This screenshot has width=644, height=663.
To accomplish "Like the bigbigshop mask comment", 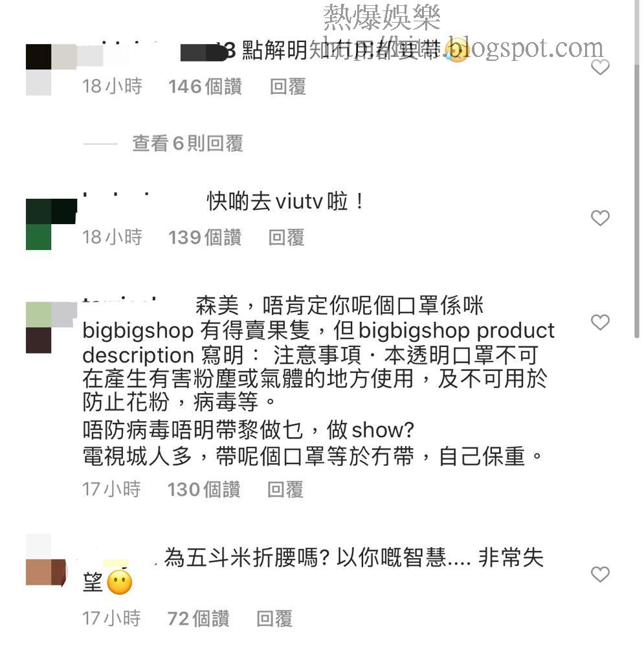I will pyautogui.click(x=600, y=322).
